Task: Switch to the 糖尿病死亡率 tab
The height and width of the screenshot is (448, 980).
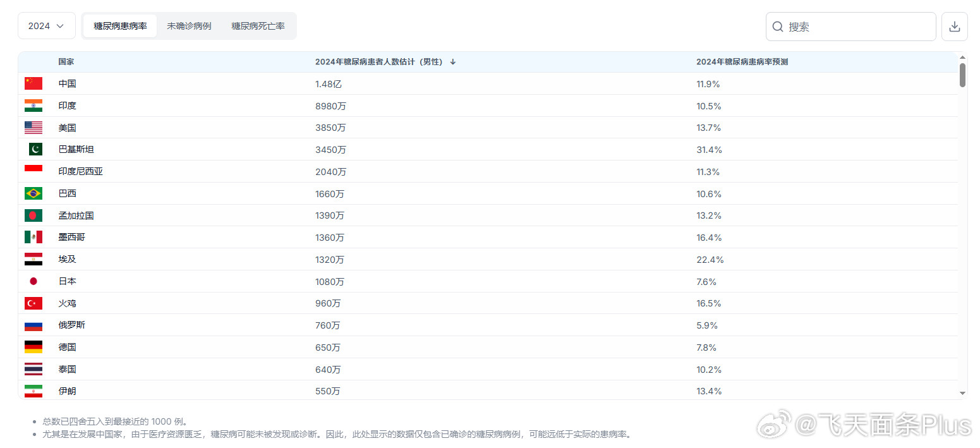Action: click(x=258, y=26)
